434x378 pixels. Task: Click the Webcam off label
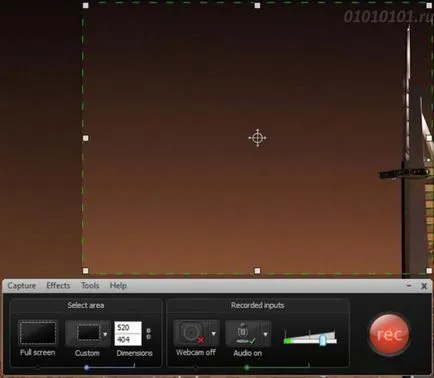pos(196,352)
